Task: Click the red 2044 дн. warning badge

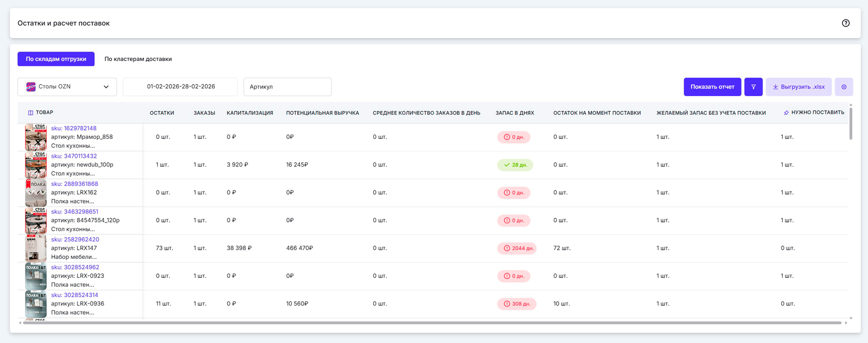Action: point(516,248)
